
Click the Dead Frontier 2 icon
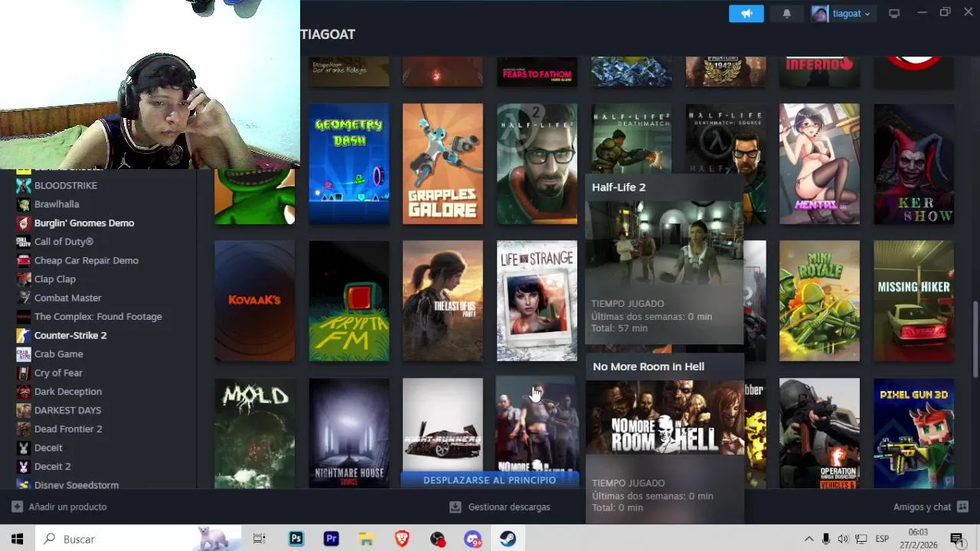(x=23, y=429)
